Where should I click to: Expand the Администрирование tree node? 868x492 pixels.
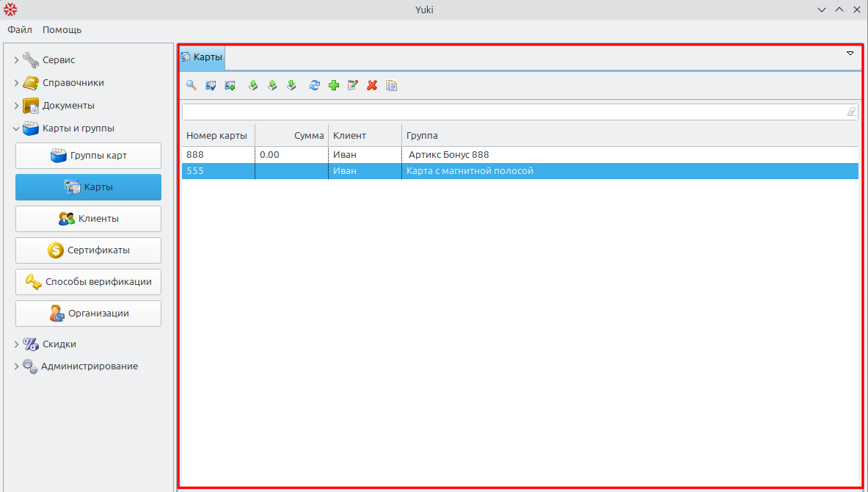16,366
